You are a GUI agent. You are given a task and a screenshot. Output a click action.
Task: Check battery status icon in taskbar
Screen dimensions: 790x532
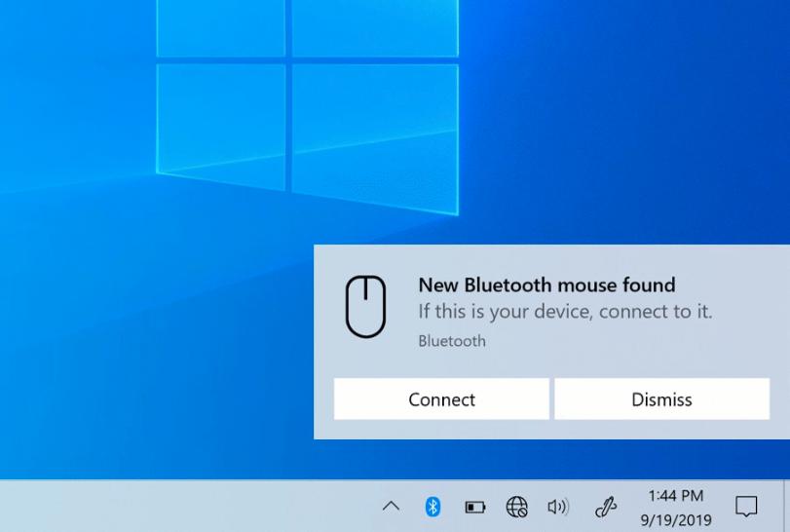click(474, 507)
